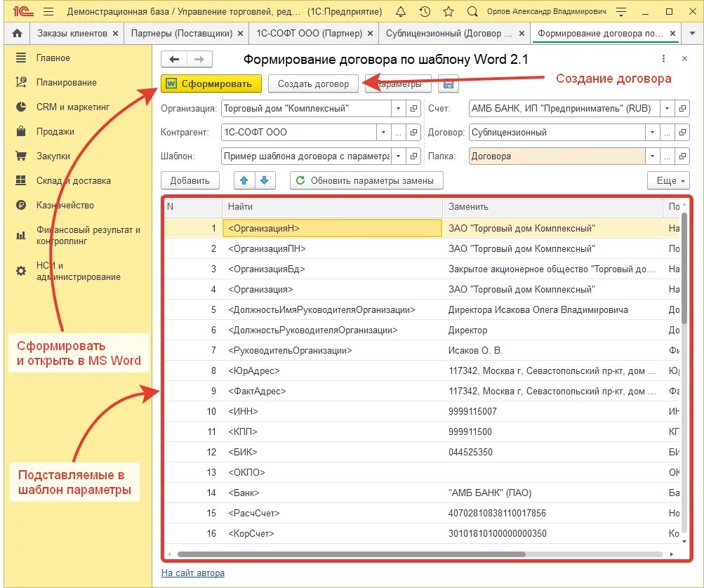
Task: Close the form with the X icon
Action: coord(684,59)
